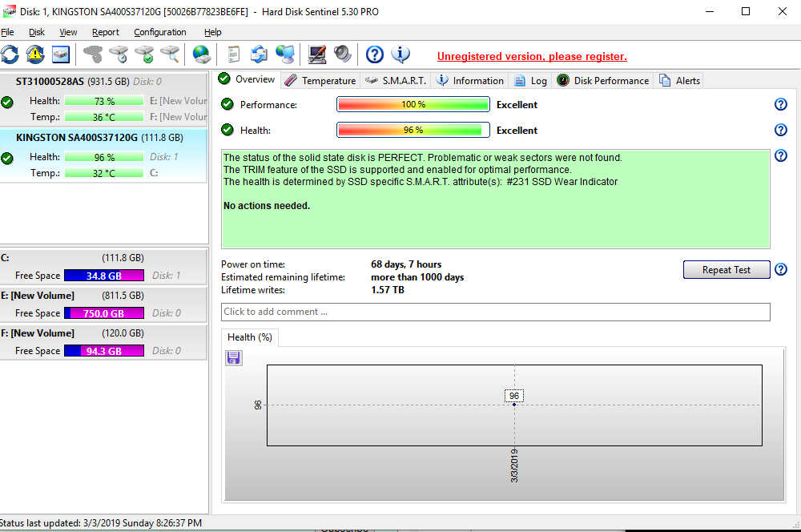Select the ST31000528AS disk entry

tap(103, 99)
